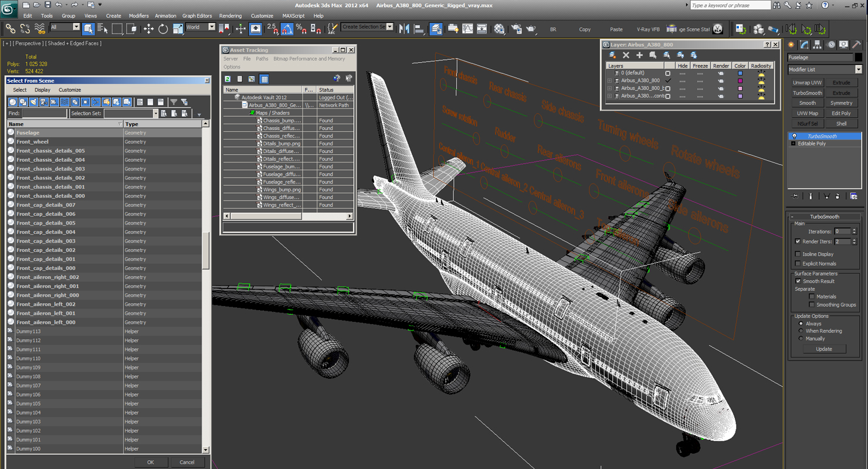Open the Modifier List dropdown
868x469 pixels.
click(825, 69)
